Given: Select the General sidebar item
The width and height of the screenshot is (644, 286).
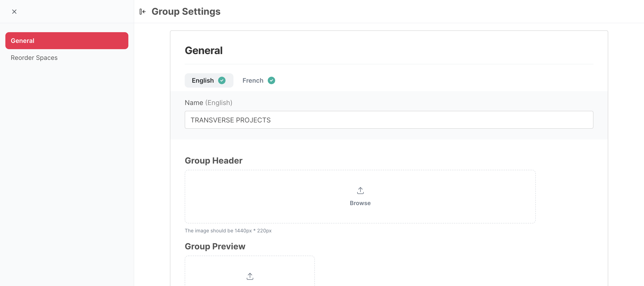Looking at the screenshot, I should click(x=67, y=41).
